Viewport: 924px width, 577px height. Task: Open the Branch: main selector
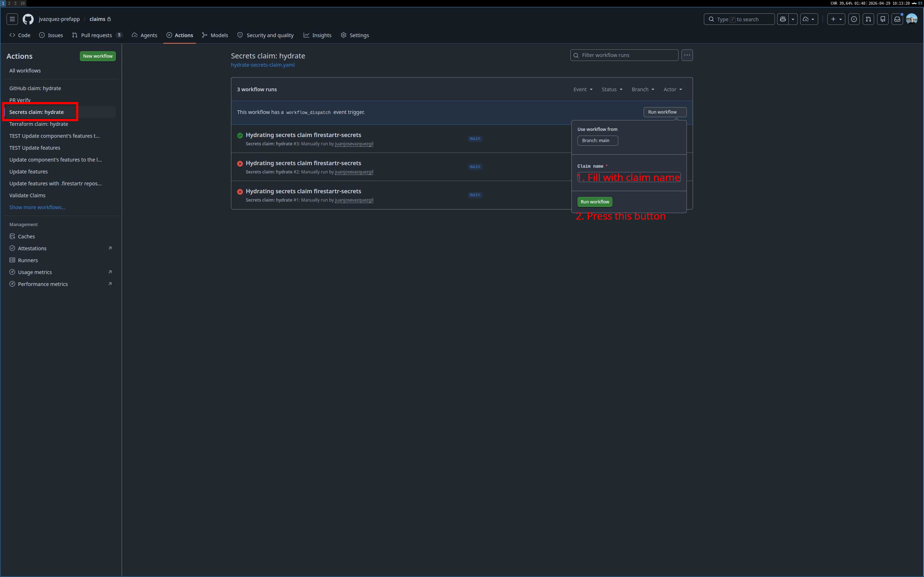click(598, 140)
